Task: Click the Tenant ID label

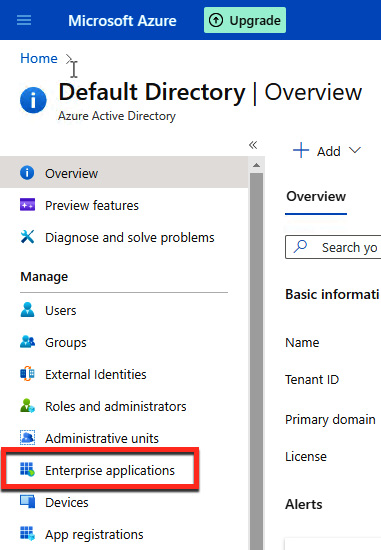Action: 312,380
